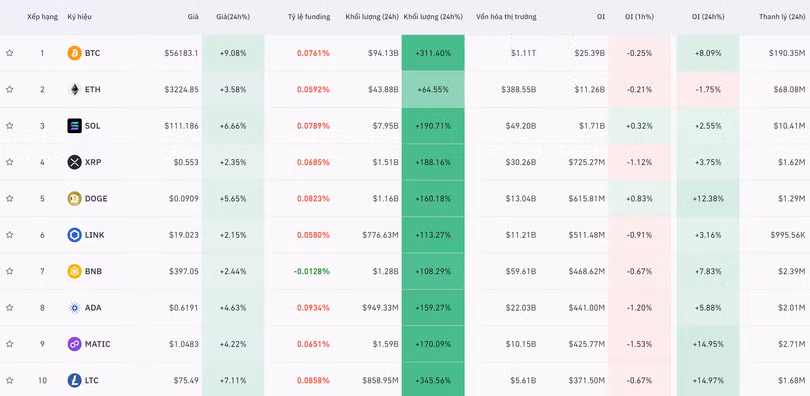The height and width of the screenshot is (396, 810).
Task: Sort by Vốn hóa thị trường header
Action: coord(506,17)
